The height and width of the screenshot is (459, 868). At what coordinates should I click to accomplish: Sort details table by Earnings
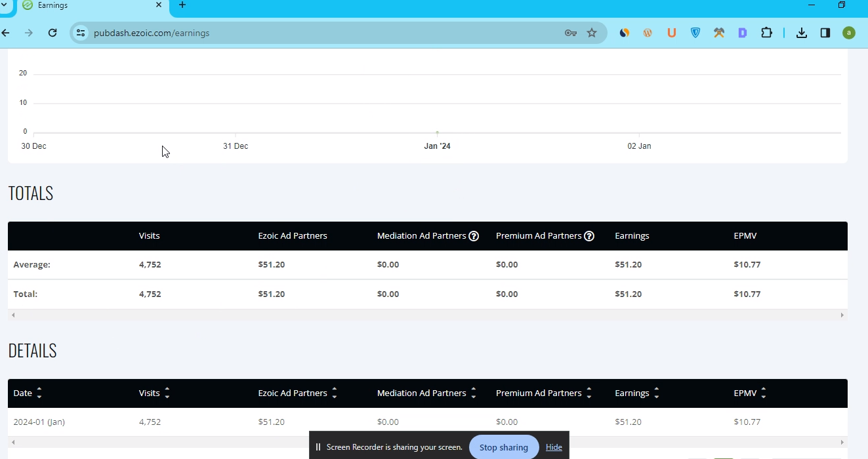pos(657,393)
